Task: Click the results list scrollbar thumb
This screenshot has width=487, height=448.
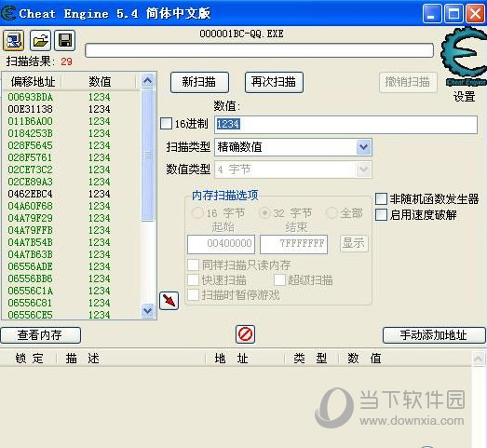Action: click(147, 155)
